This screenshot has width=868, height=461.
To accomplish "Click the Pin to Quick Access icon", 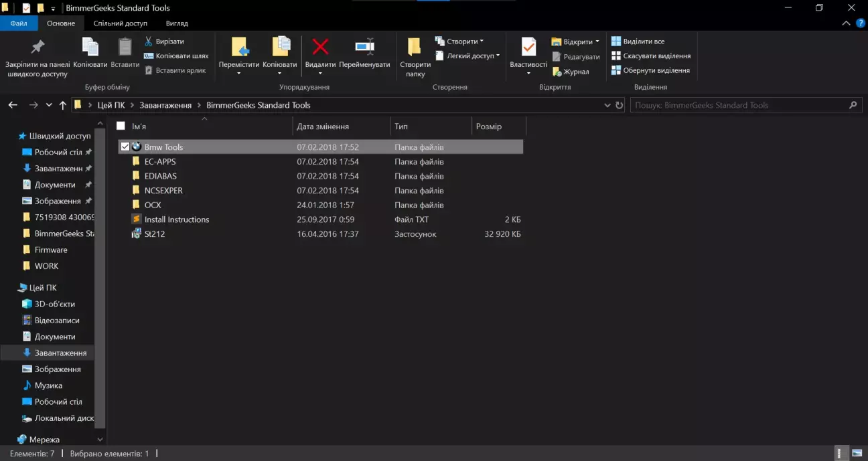I will 38,47.
